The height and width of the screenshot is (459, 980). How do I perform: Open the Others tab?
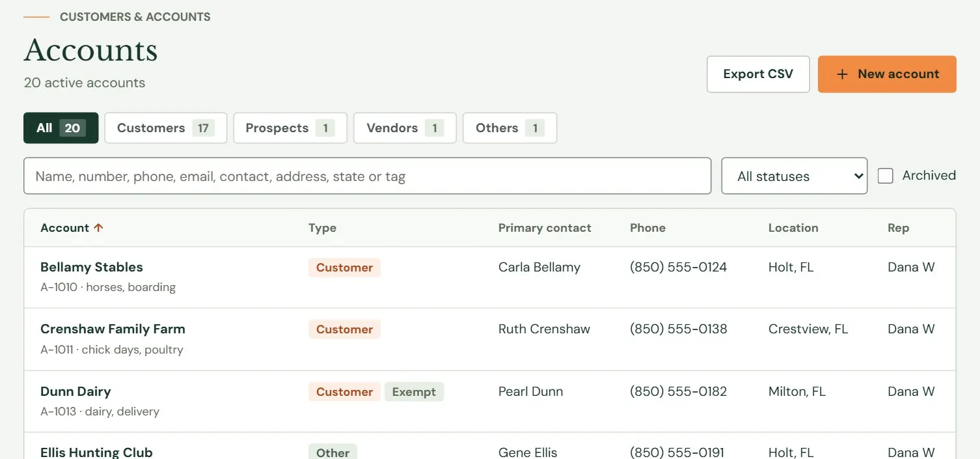tap(510, 128)
